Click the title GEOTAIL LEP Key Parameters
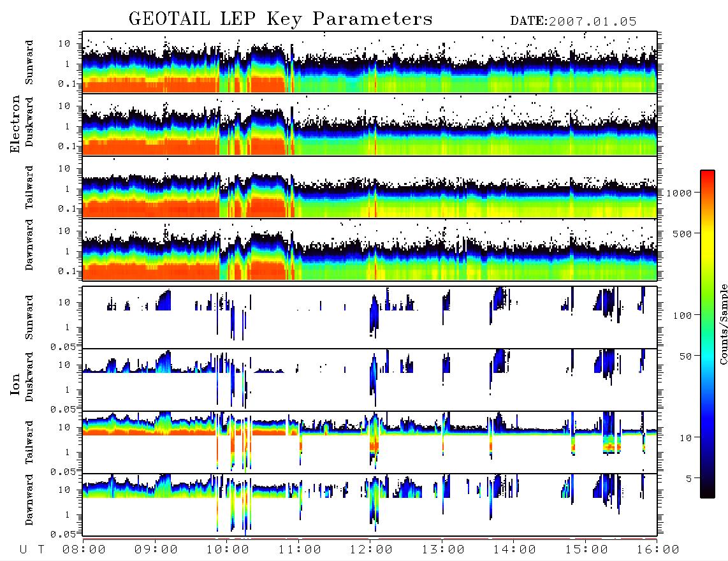Image resolution: width=728 pixels, height=561 pixels. tap(280, 19)
